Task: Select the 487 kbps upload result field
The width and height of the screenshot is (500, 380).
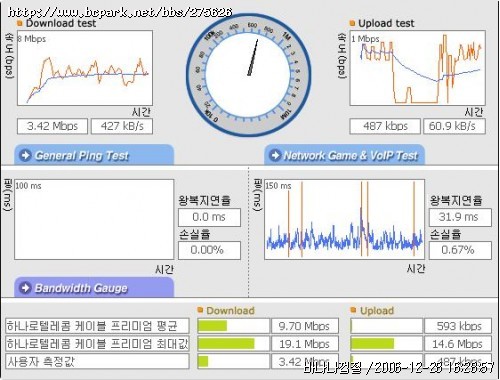Action: coord(385,126)
